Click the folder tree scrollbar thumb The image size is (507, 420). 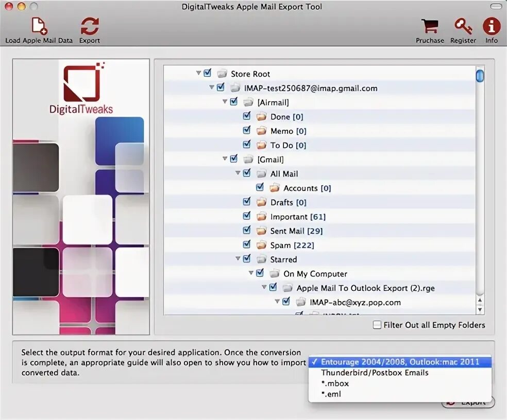[480, 76]
